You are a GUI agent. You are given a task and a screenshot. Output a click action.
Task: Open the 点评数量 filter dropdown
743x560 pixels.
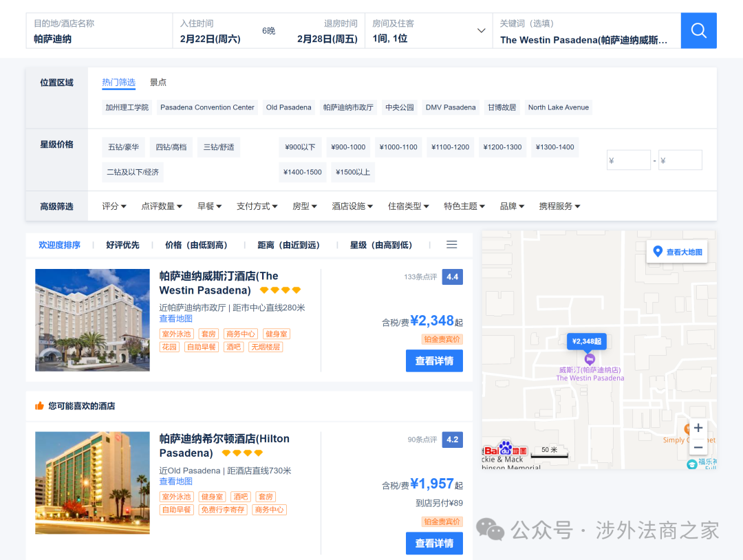click(x=162, y=206)
